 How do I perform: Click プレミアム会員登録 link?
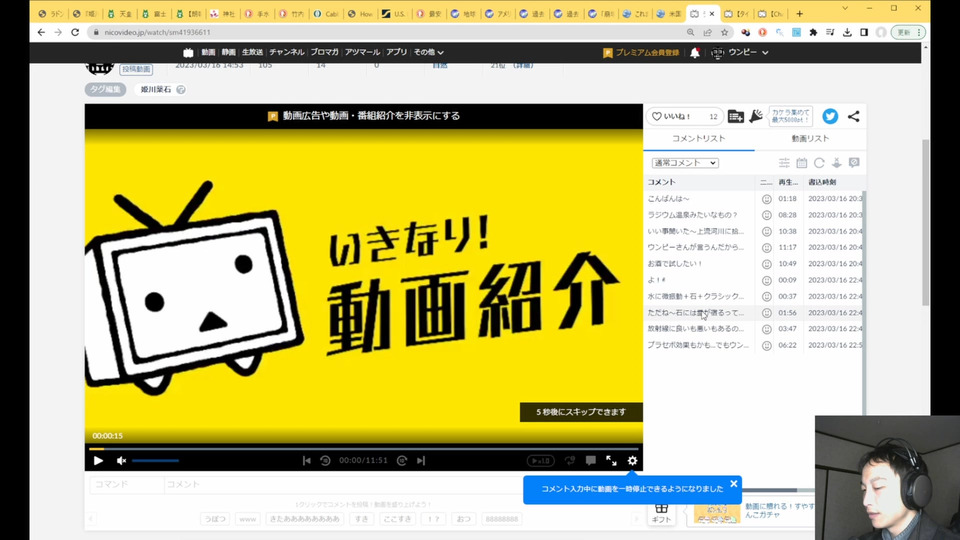pyautogui.click(x=641, y=53)
